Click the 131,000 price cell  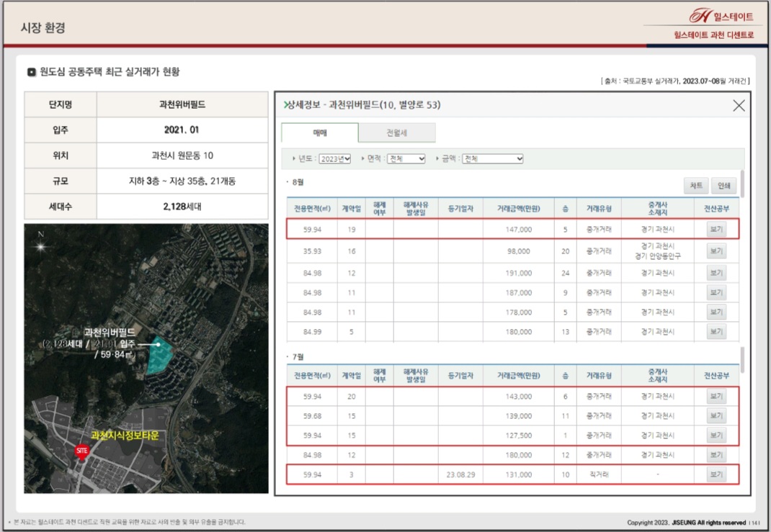518,474
